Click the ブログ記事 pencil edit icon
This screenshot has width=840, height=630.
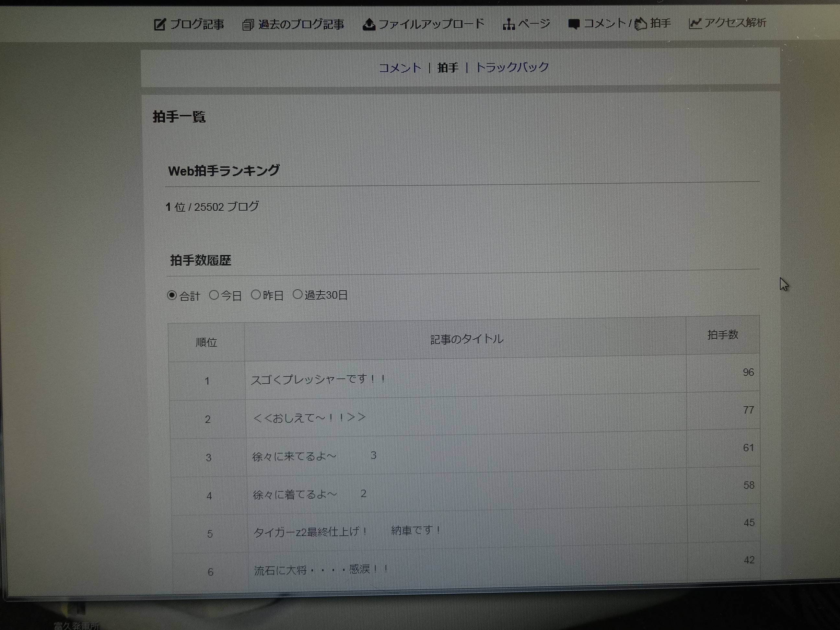(x=159, y=25)
